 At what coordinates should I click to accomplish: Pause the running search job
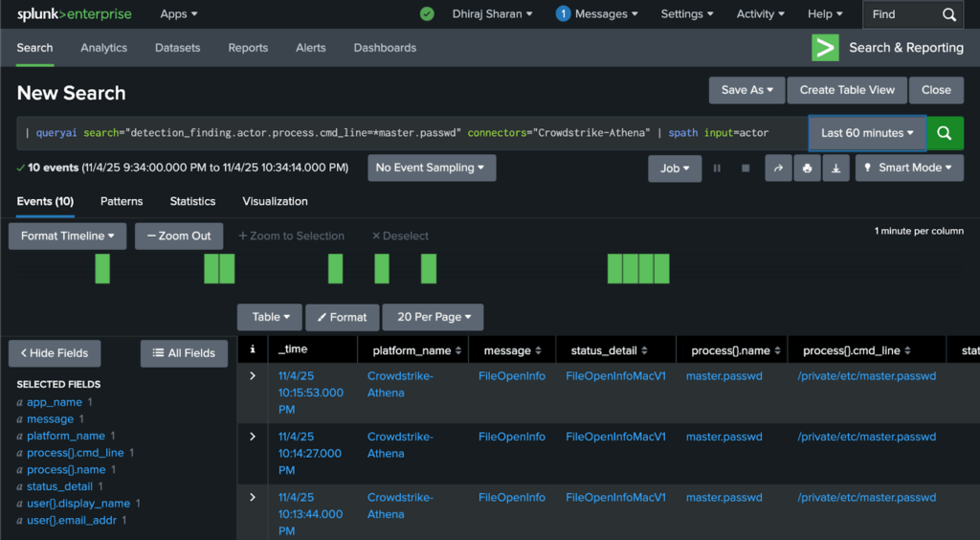coord(717,169)
